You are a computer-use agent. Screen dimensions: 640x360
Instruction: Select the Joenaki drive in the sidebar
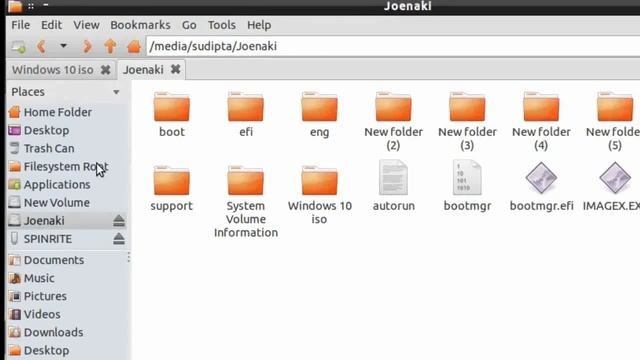[x=44, y=220]
